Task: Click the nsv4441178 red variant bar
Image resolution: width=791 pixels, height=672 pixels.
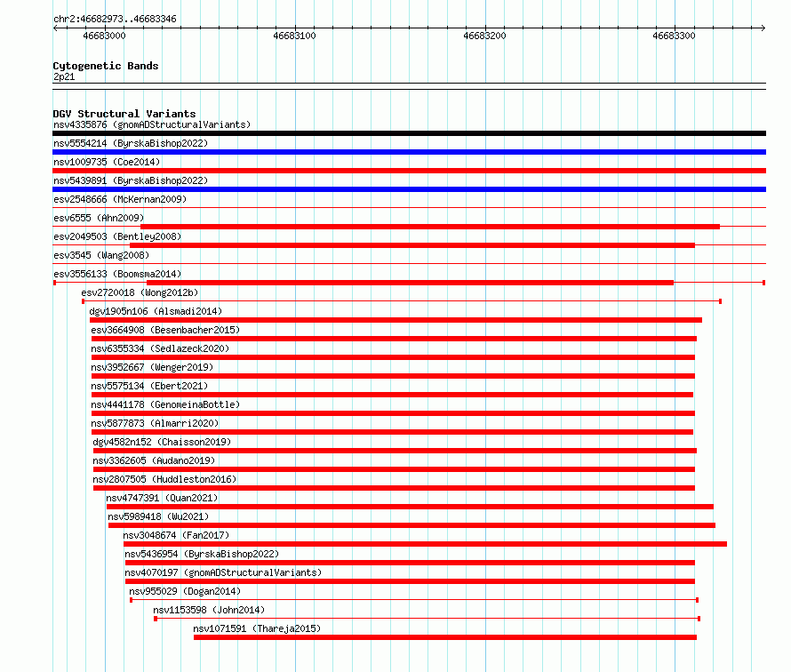Action: pyautogui.click(x=393, y=413)
